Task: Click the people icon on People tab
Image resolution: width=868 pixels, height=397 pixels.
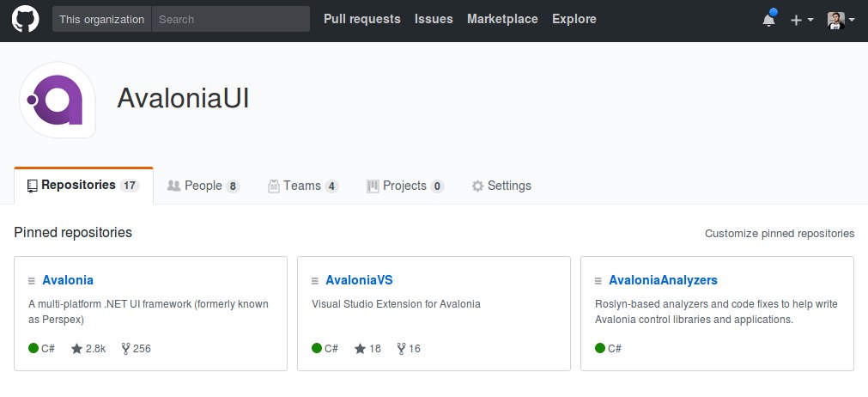Action: click(x=173, y=186)
